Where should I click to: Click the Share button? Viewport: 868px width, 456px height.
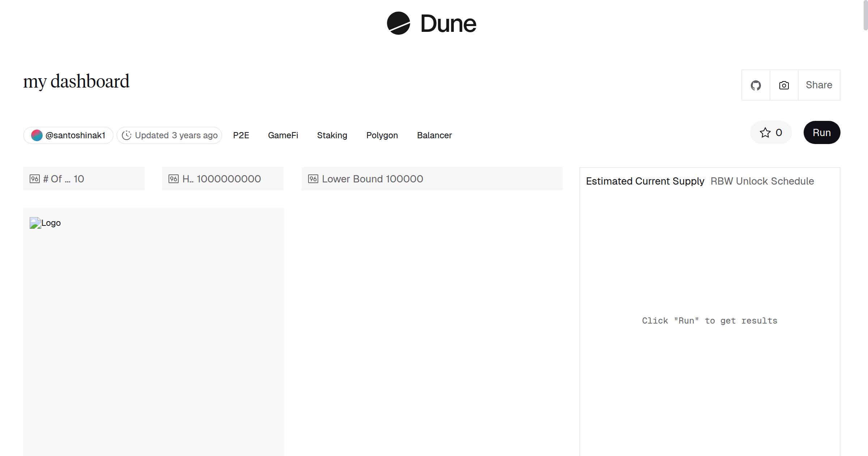(819, 85)
